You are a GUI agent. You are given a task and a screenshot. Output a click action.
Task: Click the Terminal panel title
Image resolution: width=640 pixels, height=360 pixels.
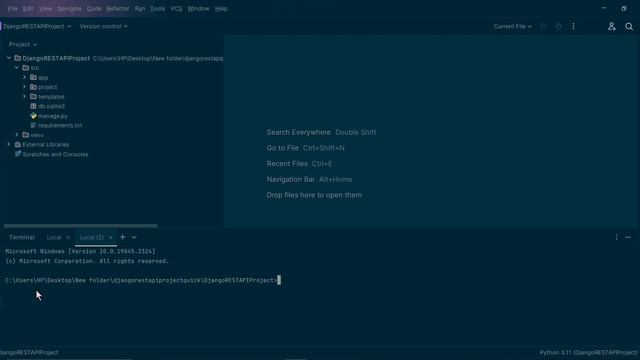click(22, 237)
